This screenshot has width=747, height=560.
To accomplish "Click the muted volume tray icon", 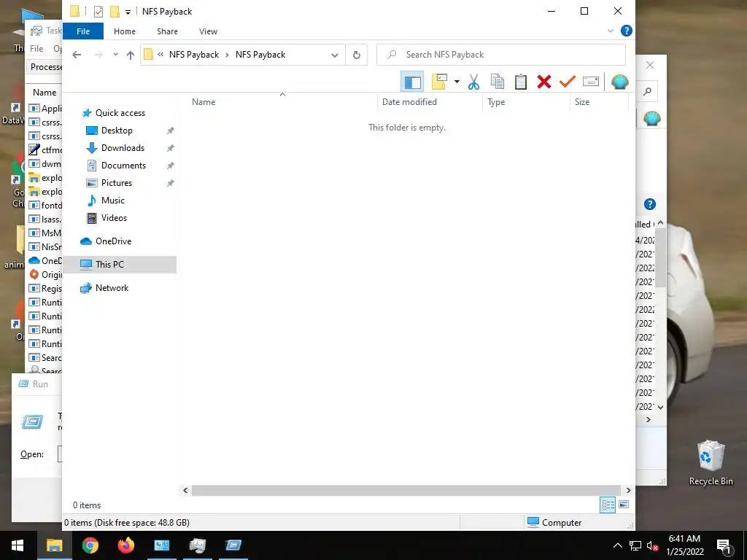I will (x=652, y=545).
